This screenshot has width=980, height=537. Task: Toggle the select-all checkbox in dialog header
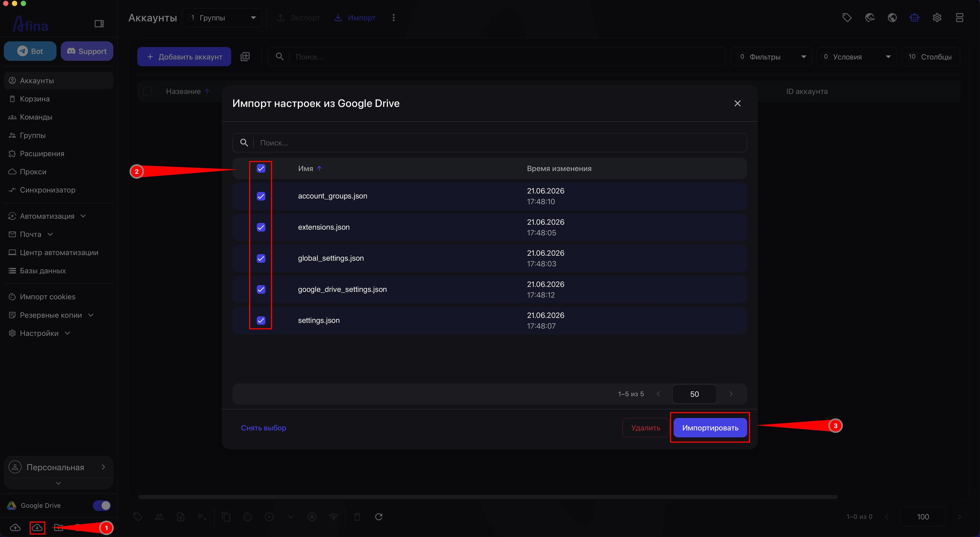point(261,168)
